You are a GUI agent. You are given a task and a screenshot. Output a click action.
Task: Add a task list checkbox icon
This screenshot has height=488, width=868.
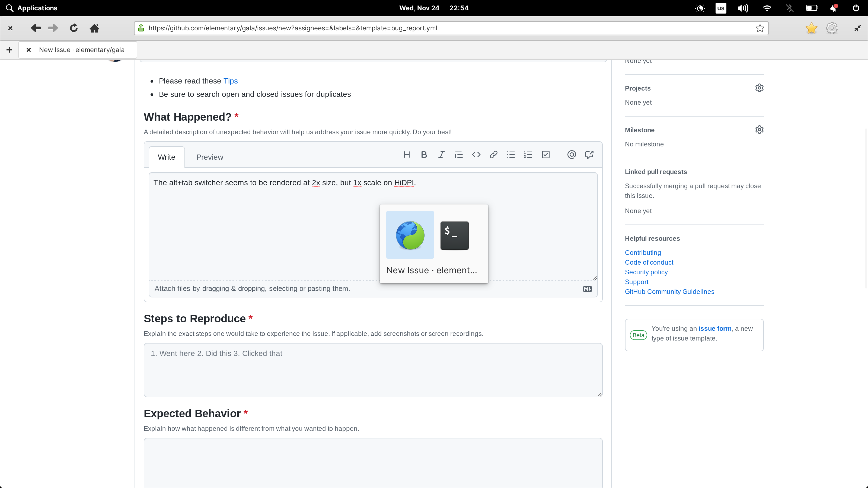coord(545,155)
